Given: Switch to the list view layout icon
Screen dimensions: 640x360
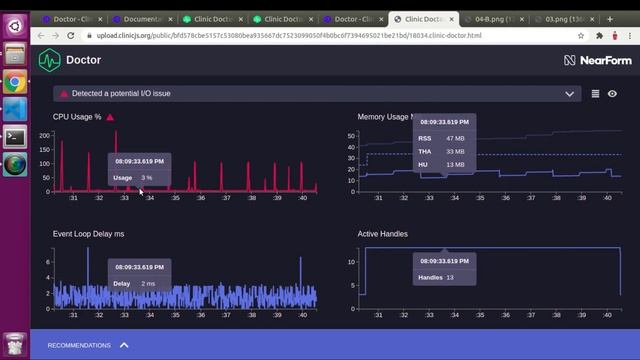Looking at the screenshot, I should tap(596, 94).
